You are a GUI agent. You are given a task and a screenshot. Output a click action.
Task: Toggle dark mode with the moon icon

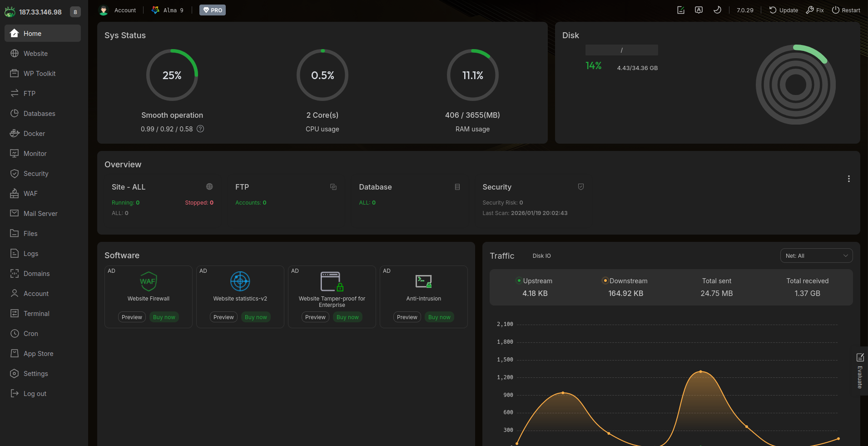coord(717,10)
